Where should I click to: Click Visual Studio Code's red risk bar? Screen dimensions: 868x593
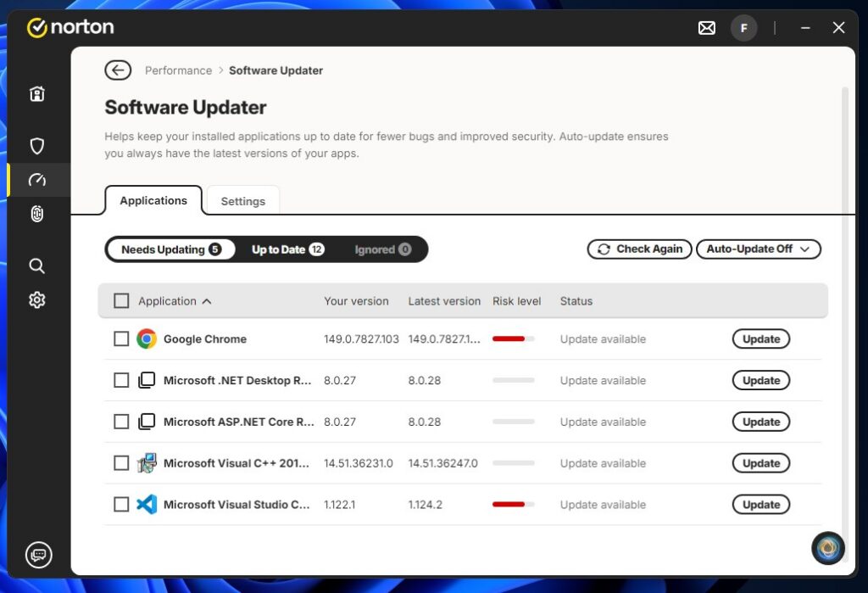pyautogui.click(x=513, y=504)
